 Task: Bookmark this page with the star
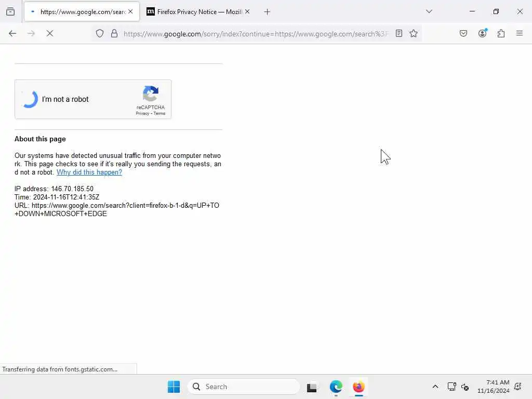(x=413, y=33)
